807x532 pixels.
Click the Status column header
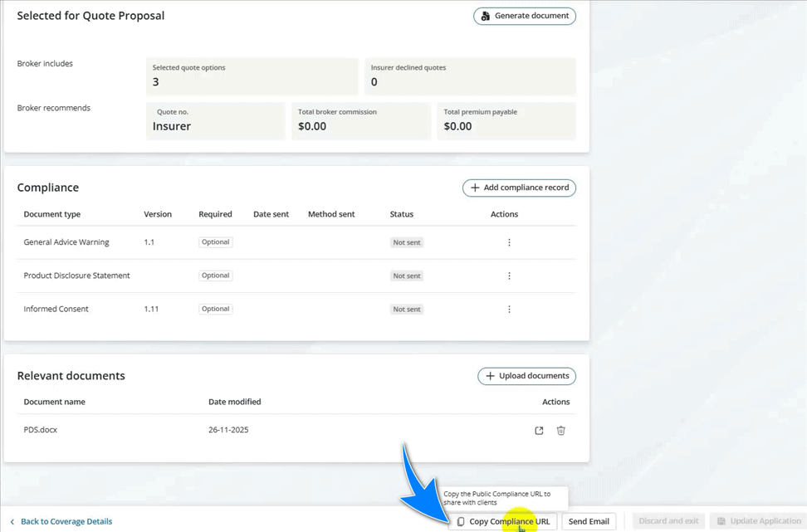[x=402, y=215]
